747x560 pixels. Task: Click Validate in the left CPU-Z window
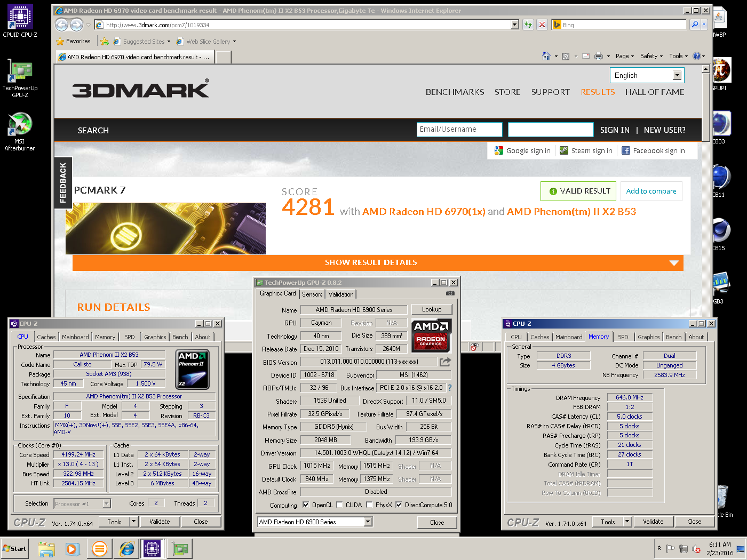coord(160,522)
